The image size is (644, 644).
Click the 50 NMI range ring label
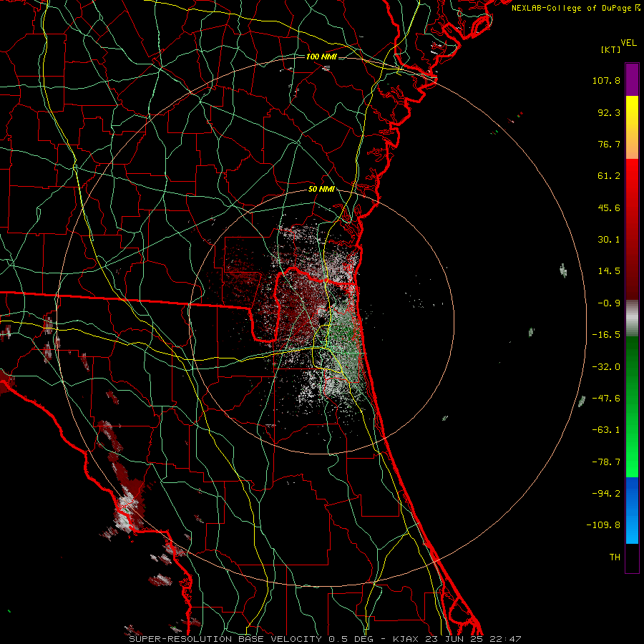coord(321,189)
